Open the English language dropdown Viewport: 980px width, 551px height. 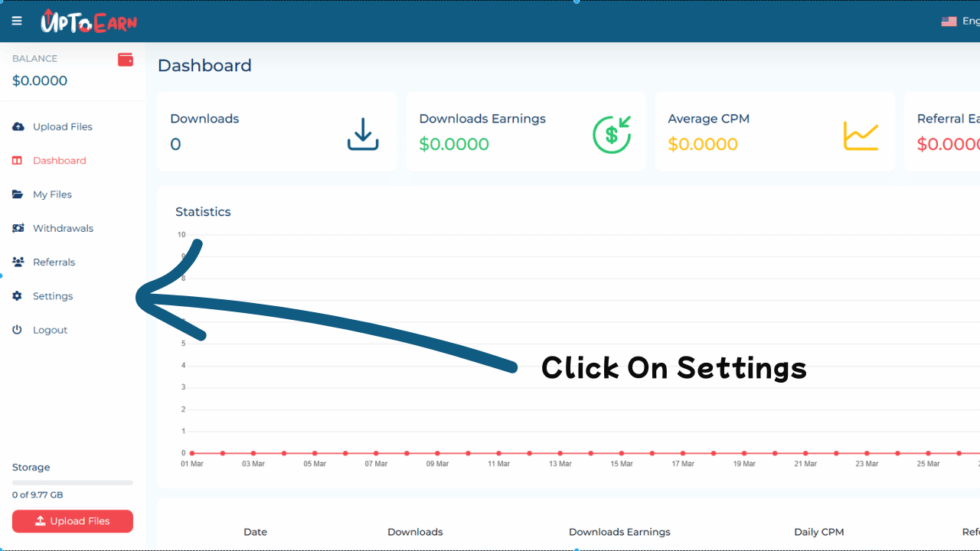pyautogui.click(x=960, y=21)
